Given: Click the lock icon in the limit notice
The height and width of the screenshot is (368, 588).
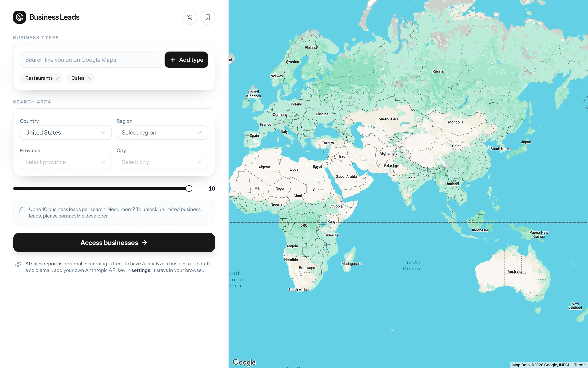Looking at the screenshot, I should [x=22, y=210].
